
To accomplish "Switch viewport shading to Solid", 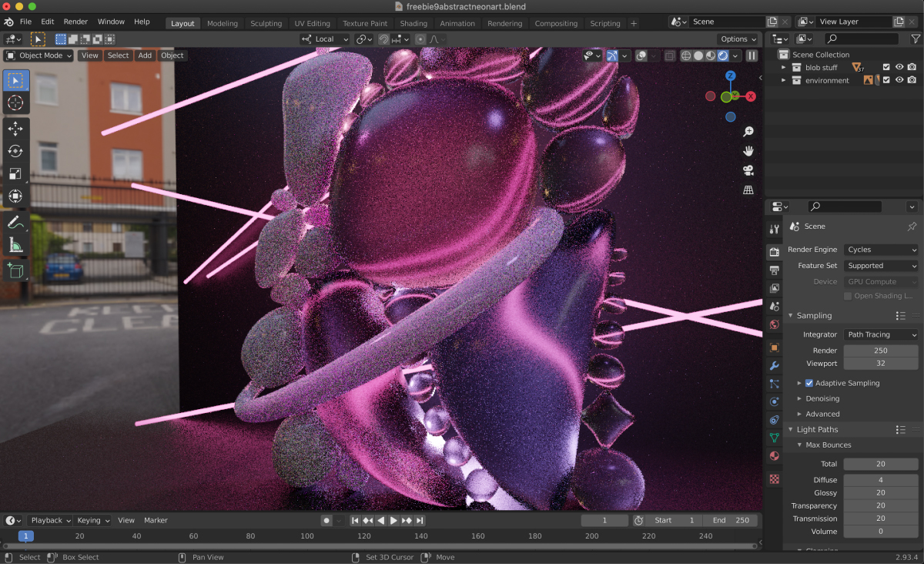I will coord(698,55).
